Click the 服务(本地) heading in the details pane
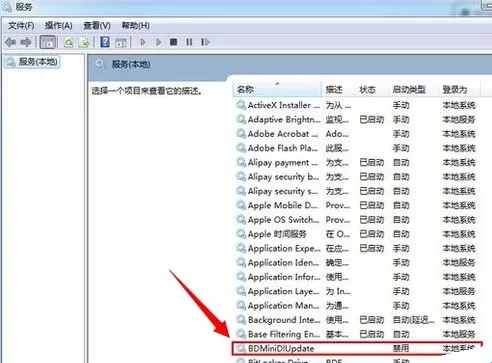This screenshot has width=492, height=363. pyautogui.click(x=131, y=64)
